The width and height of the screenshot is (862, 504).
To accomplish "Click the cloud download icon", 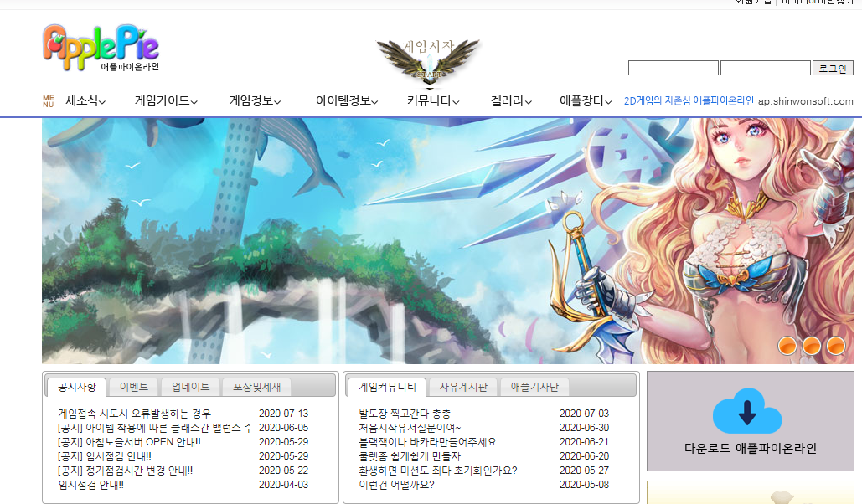I will (x=747, y=412).
